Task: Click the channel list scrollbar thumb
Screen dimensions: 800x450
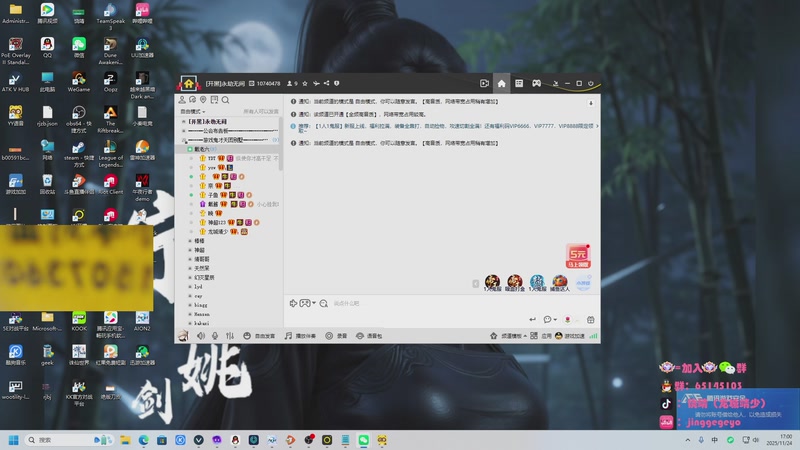Action: [281, 144]
